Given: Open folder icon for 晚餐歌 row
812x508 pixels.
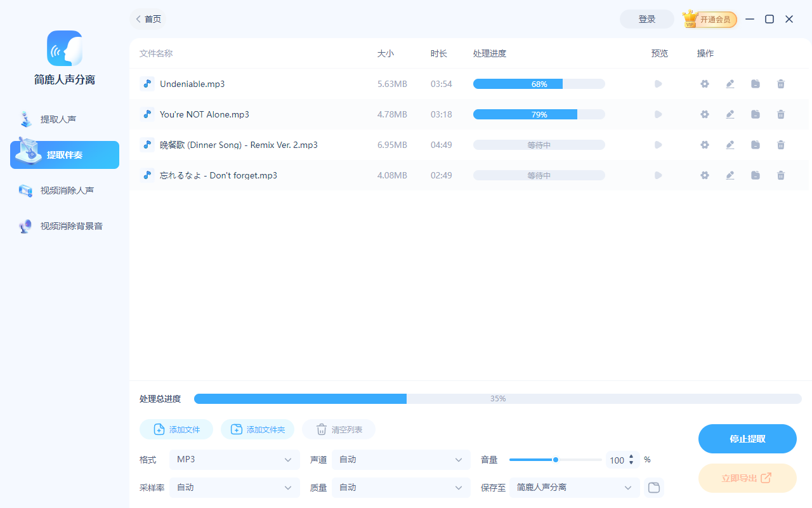Looking at the screenshot, I should click(756, 145).
